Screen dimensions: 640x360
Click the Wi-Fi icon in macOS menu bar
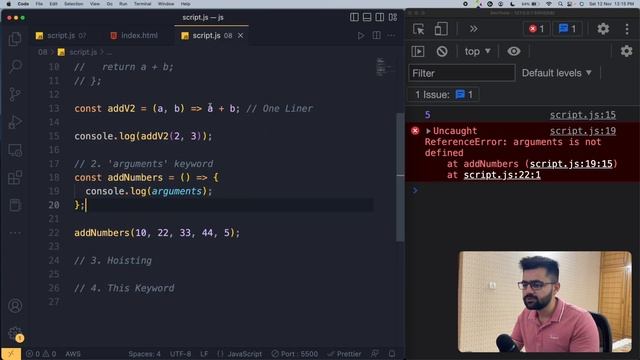click(x=549, y=4)
